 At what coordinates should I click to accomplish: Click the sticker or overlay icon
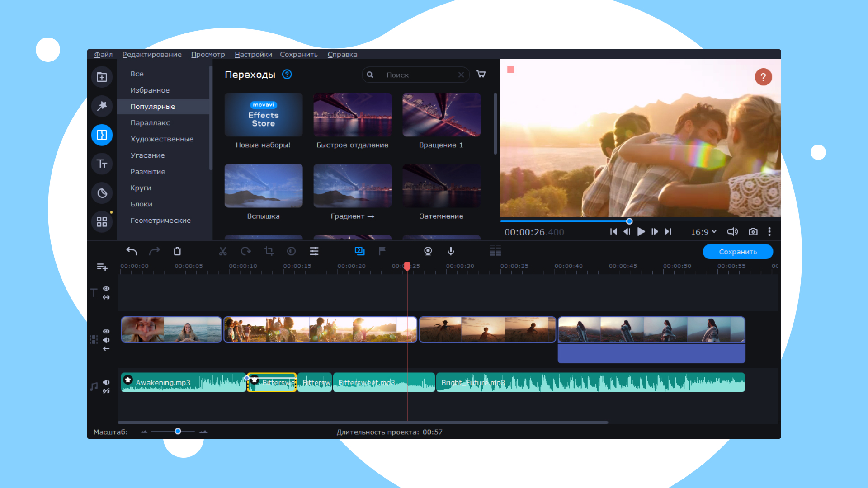click(x=101, y=192)
